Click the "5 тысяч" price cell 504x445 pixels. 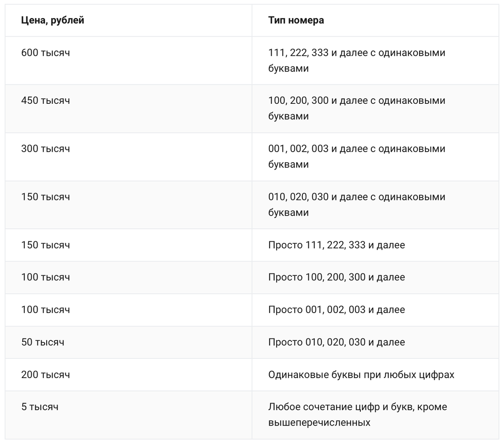pos(40,407)
